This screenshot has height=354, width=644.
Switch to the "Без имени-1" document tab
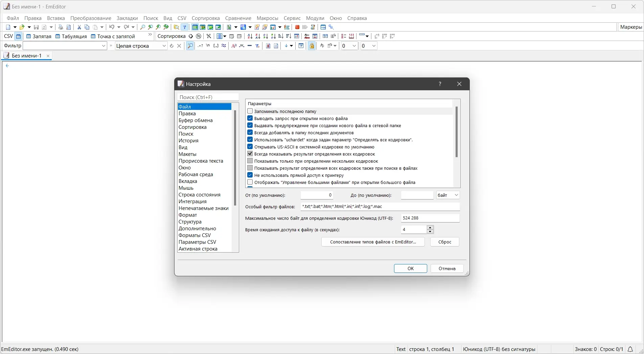(x=27, y=56)
